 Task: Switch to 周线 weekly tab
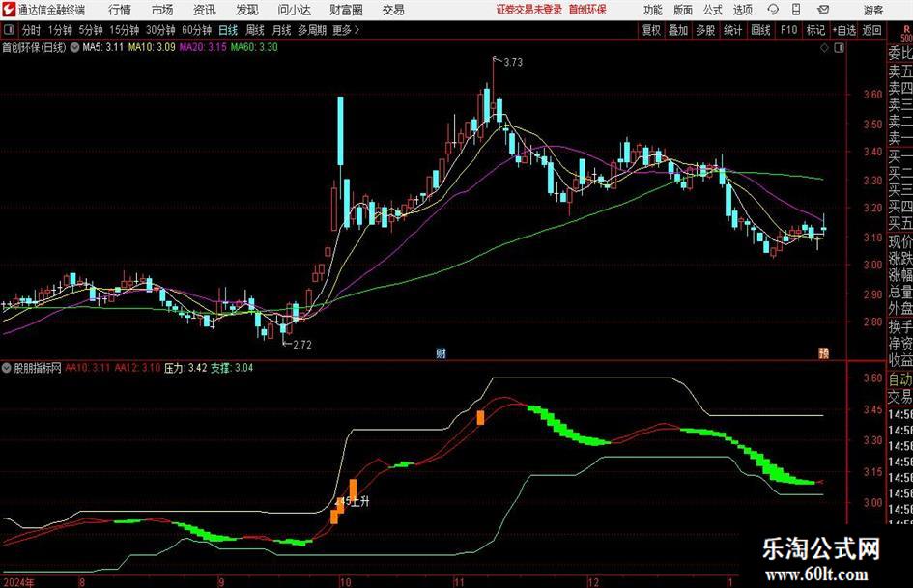click(x=254, y=30)
